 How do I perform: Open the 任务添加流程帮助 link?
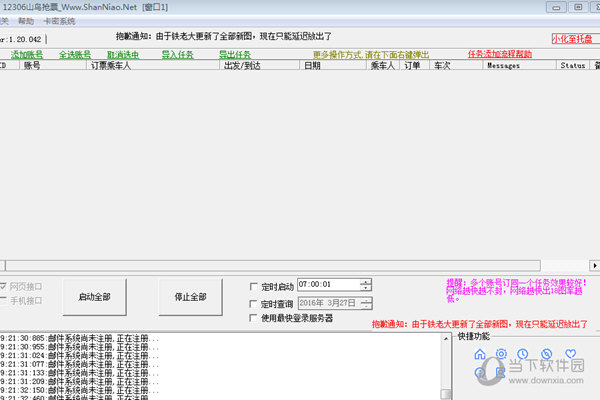[500, 54]
